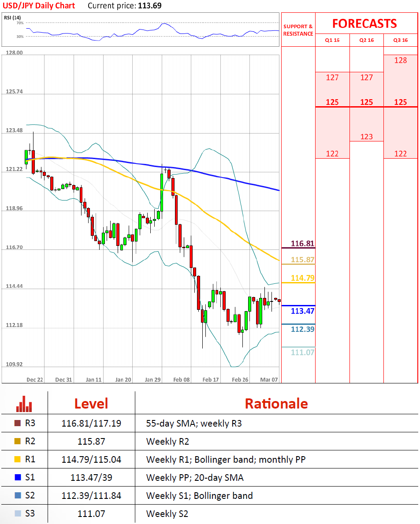Screen dimensions: 420x524
Task: Select the Q3 16 forecast column header
Action: point(401,40)
